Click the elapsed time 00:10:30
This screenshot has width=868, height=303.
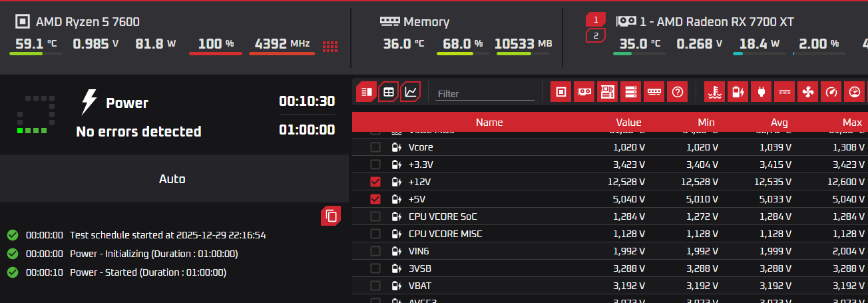point(307,101)
